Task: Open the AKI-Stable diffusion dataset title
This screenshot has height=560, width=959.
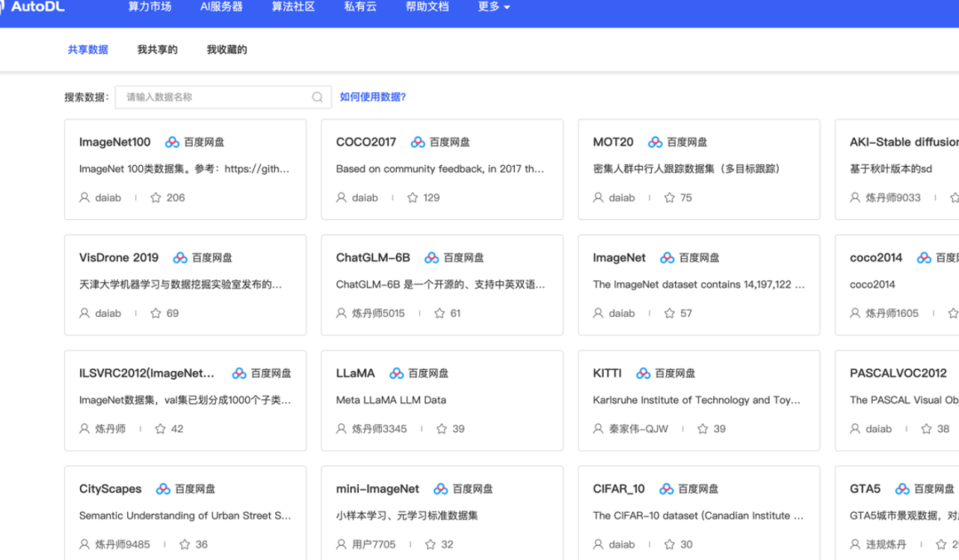Action: (x=904, y=143)
